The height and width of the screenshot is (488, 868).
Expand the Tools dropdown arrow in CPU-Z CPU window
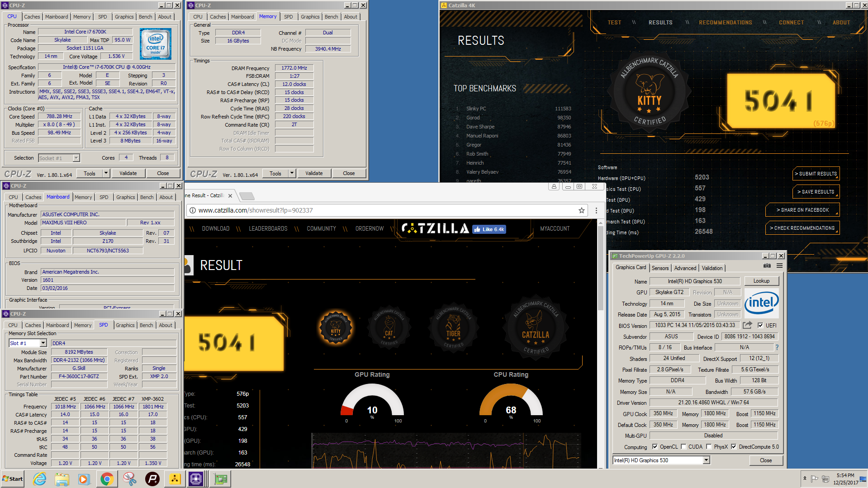[106, 173]
